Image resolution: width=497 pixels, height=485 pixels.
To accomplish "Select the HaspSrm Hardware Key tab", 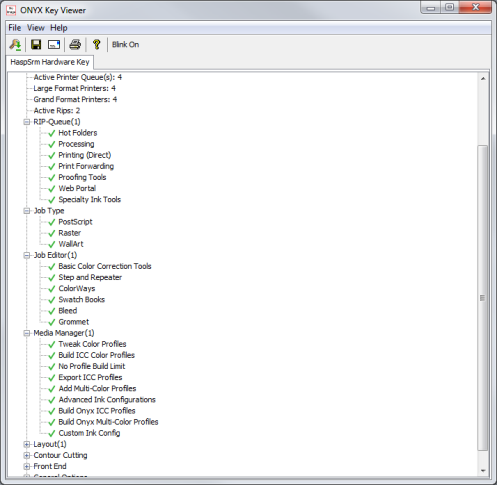I will (x=50, y=62).
